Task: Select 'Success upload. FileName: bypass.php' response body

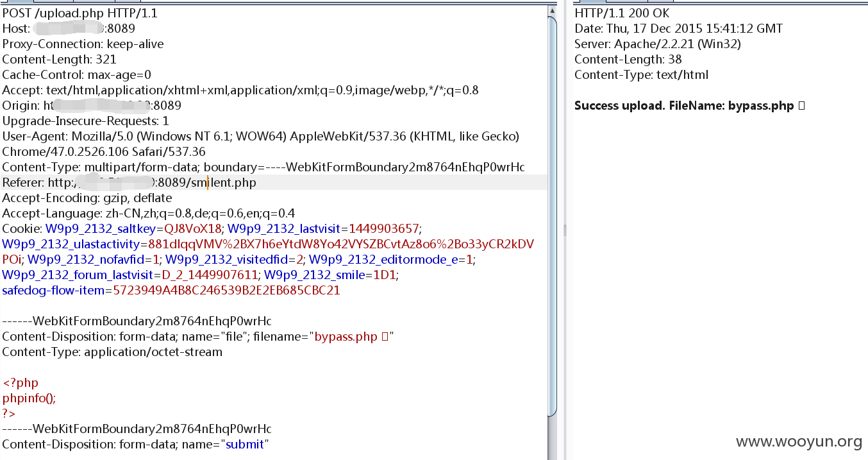Action: coord(684,105)
